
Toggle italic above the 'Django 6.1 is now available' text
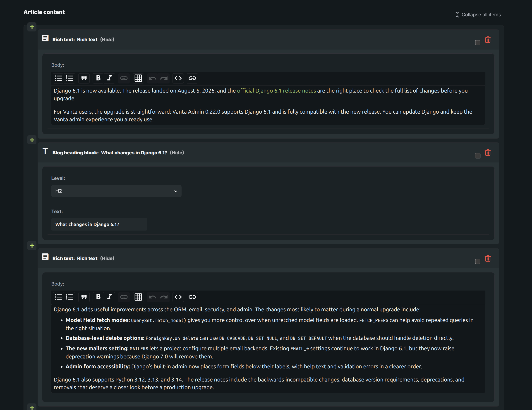tap(110, 78)
